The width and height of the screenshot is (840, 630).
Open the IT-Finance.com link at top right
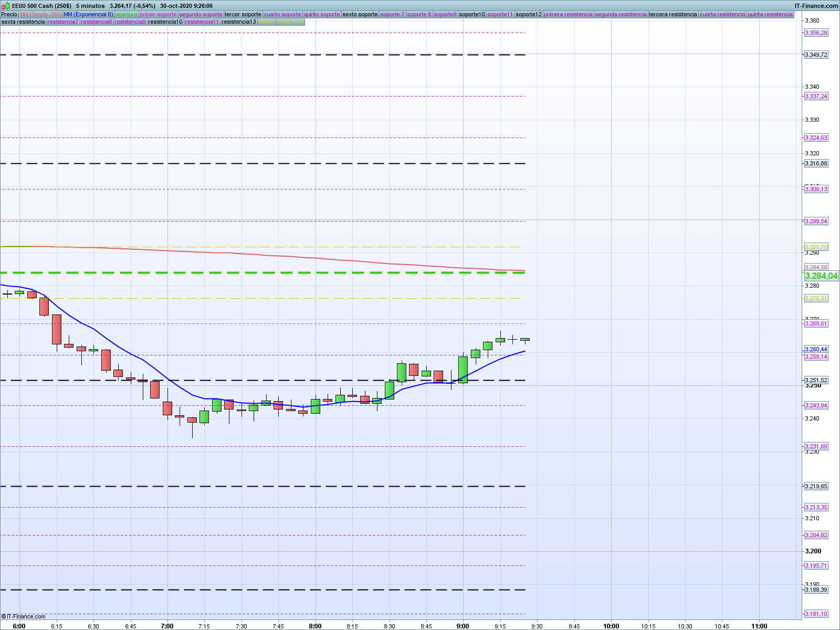tap(816, 6)
